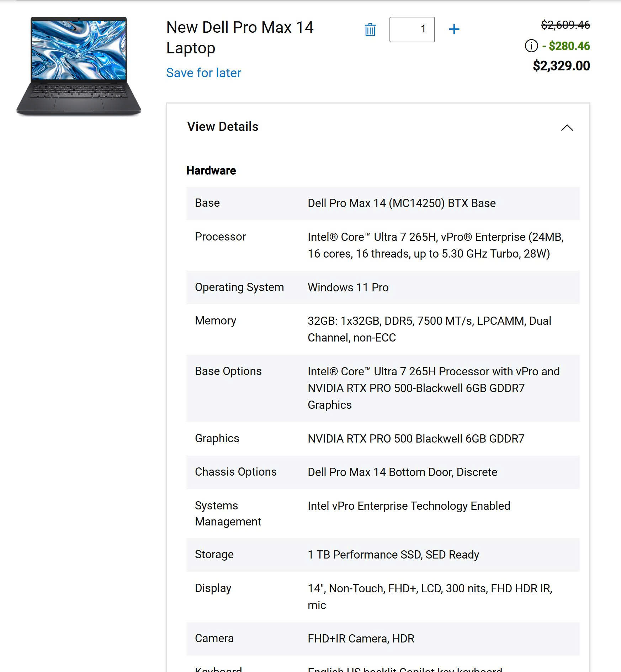The width and height of the screenshot is (621, 672).
Task: Click the Display specification row
Action: click(383, 597)
